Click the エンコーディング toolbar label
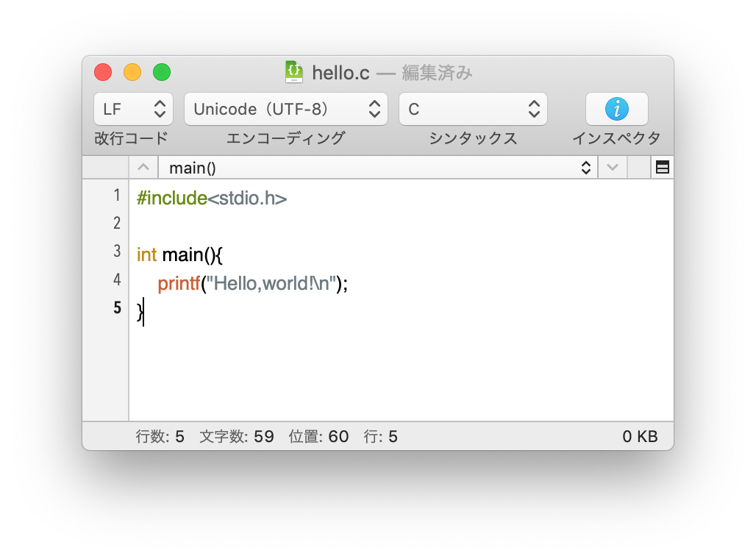The width and height of the screenshot is (756, 559). click(x=286, y=138)
